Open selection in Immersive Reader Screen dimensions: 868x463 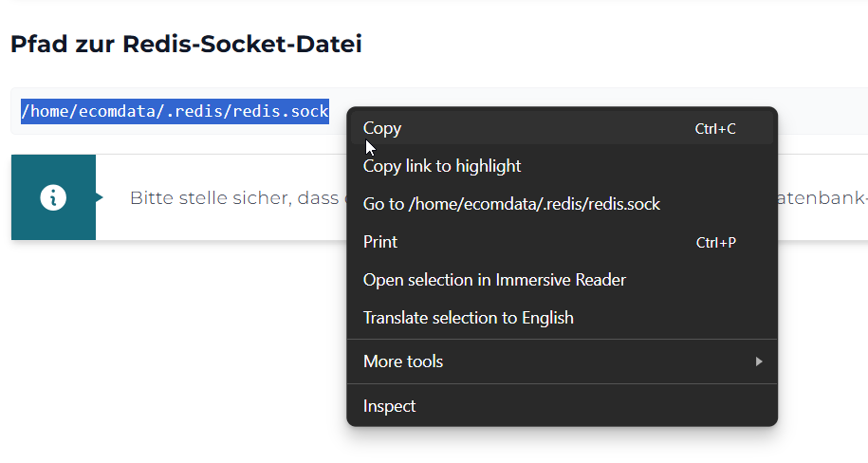[x=494, y=280]
